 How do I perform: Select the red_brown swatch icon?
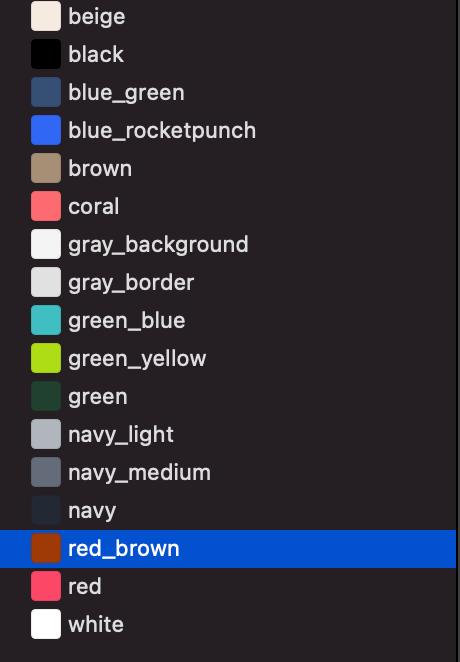tap(46, 548)
